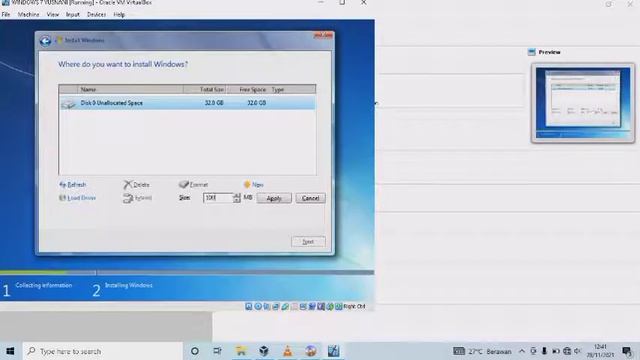Click the taskbar clock showing 12:41
640x360 pixels.
click(600, 351)
